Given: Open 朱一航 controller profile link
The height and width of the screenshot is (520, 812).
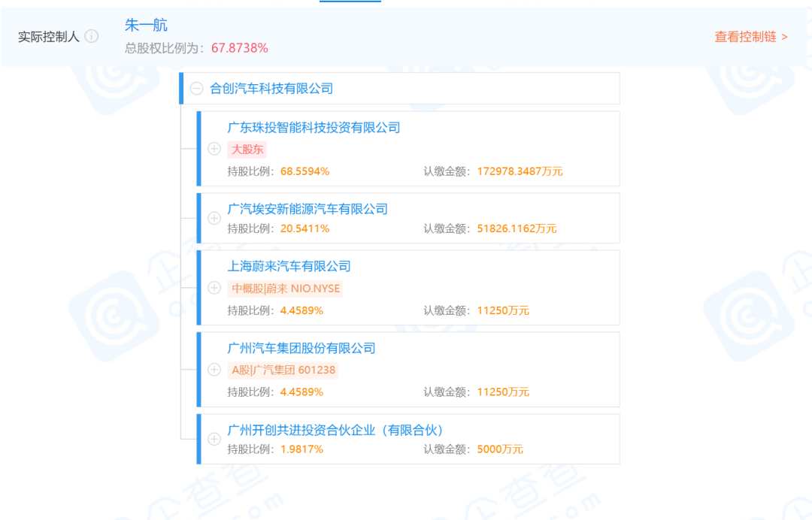Looking at the screenshot, I should click(x=146, y=25).
